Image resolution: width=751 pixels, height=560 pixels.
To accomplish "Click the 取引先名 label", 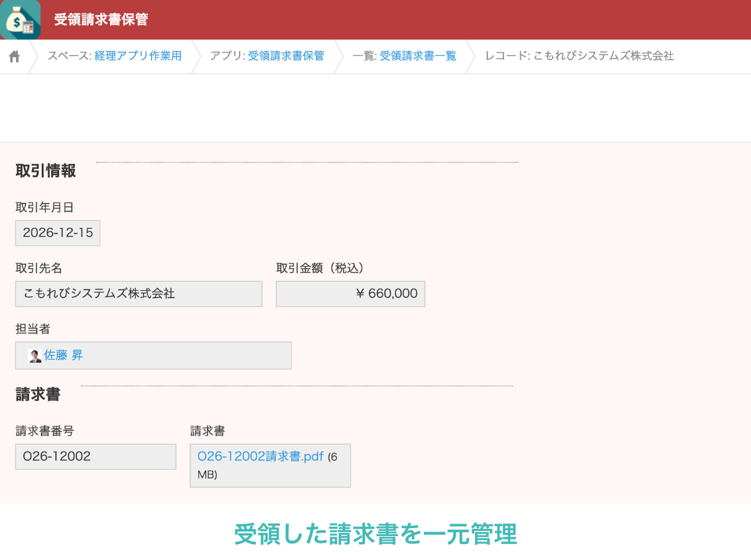I will click(x=38, y=268).
